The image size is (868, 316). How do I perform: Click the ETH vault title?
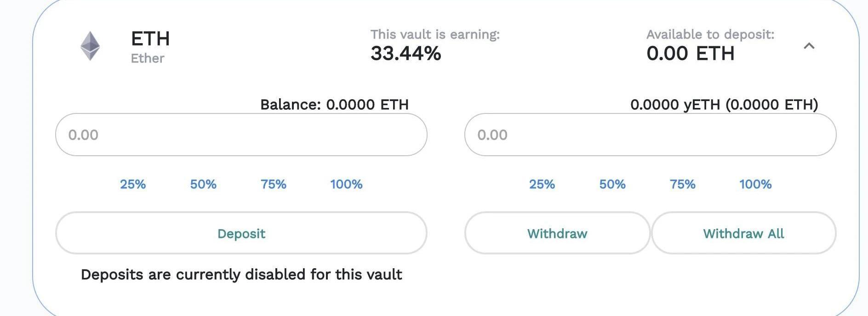150,39
